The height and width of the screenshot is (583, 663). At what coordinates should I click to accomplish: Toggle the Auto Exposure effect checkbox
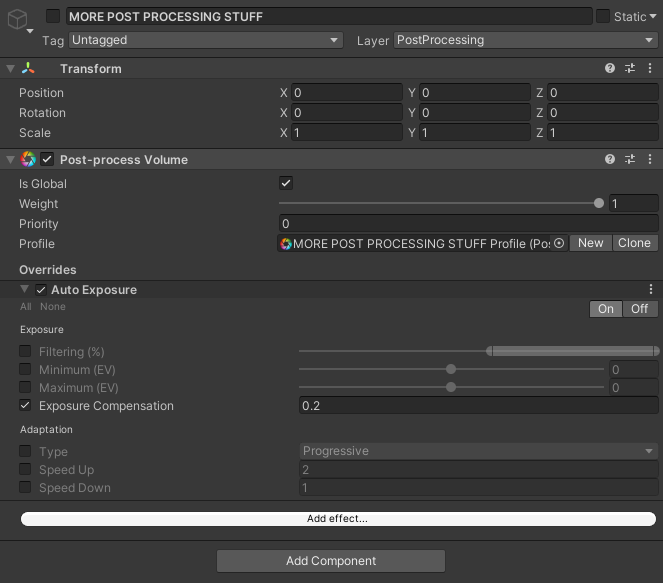point(41,290)
